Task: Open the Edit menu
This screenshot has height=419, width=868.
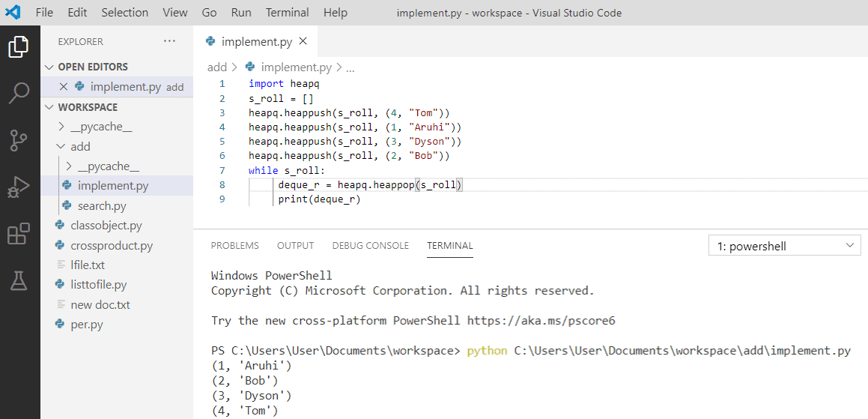Action: (x=77, y=12)
